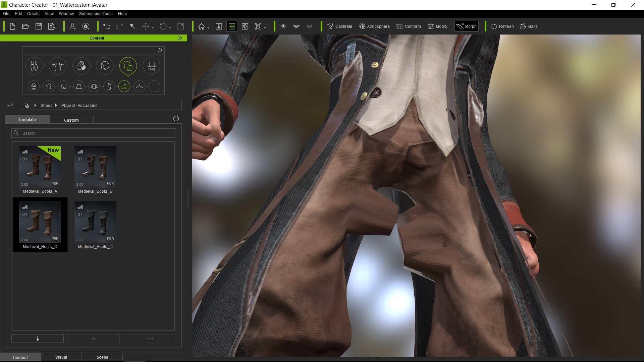Toggle the mouth open icon
The image size is (644, 362).
(296, 26)
